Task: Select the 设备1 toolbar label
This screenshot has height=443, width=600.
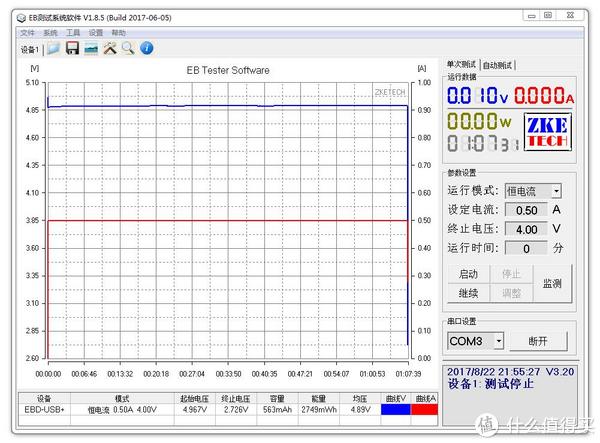Action: pos(30,50)
